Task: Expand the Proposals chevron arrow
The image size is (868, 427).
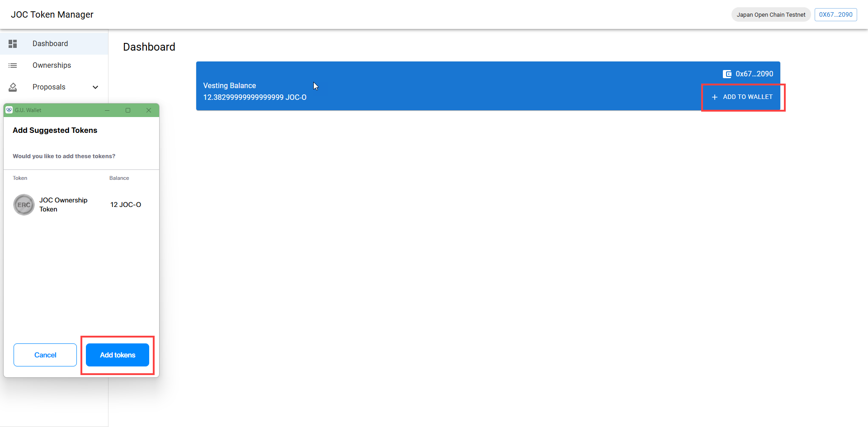Action: 95,87
